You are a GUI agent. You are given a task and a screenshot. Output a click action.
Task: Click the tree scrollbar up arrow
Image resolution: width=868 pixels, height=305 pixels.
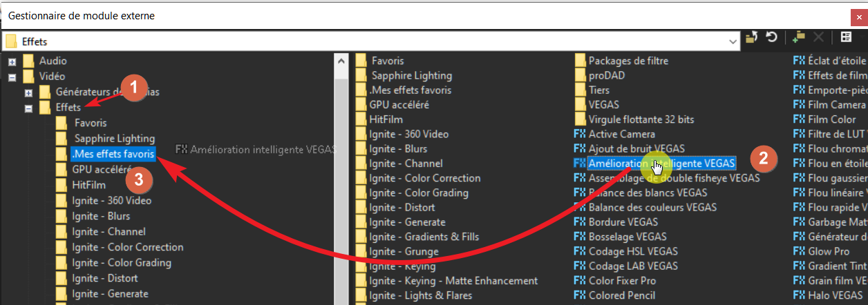point(341,61)
